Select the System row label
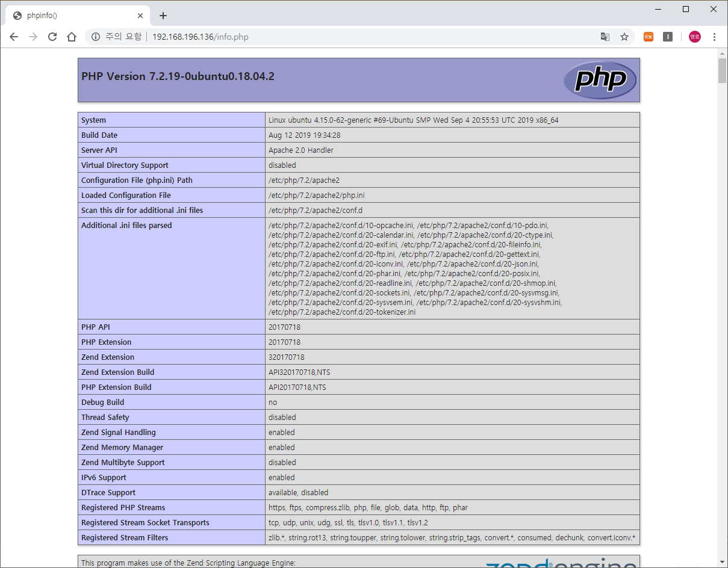This screenshot has height=568, width=728. pyautogui.click(x=93, y=120)
